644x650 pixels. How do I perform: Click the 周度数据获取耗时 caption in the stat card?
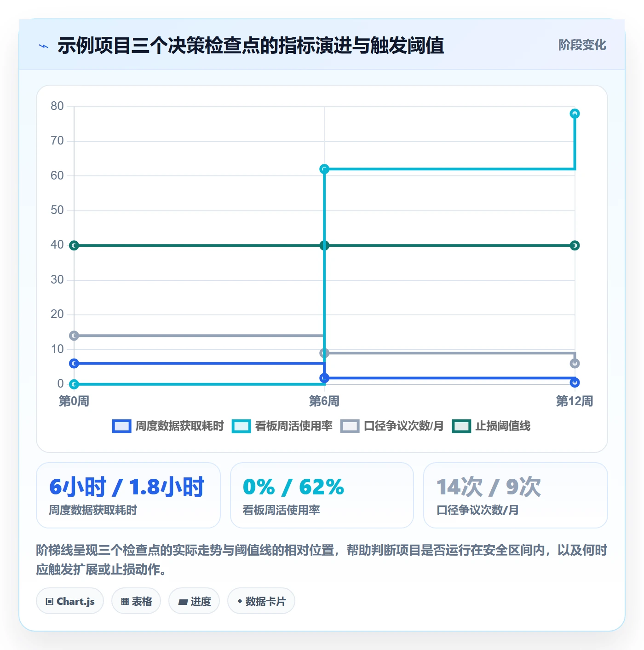tap(93, 510)
